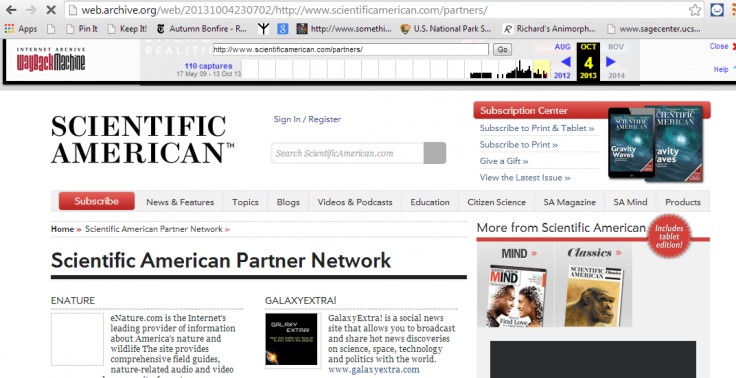Bookmark this page with the star icon
736x378 pixels.
[695, 10]
